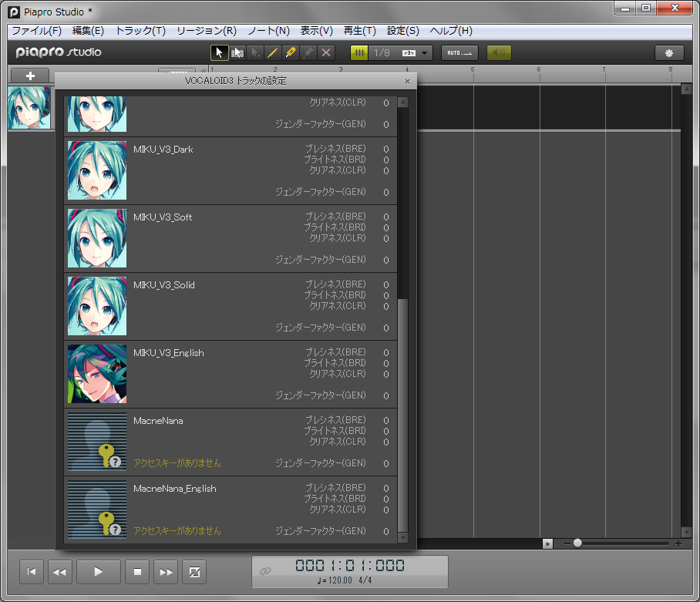Click the track's Miku thumbnail in track list
The image size is (700, 602).
29,108
